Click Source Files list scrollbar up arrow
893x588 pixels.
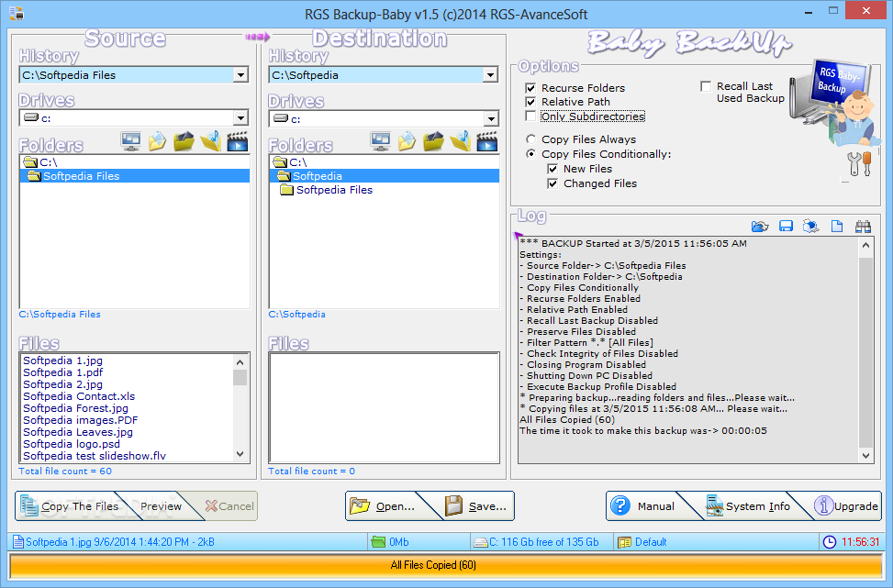240,362
